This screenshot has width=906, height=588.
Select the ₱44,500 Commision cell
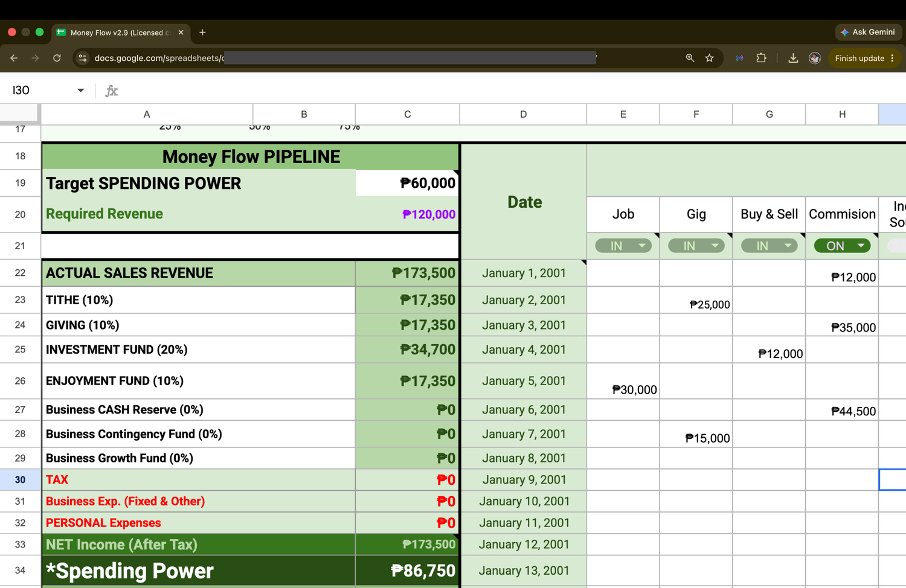tap(842, 410)
